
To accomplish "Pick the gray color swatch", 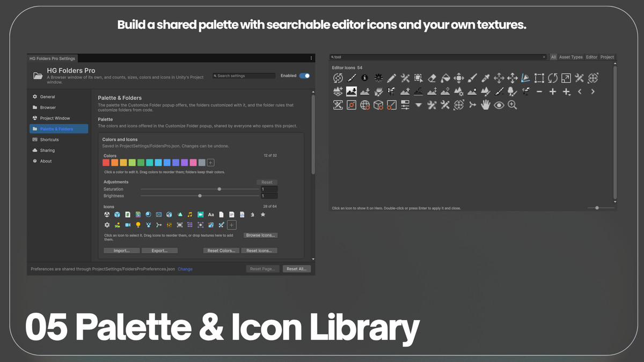I will pyautogui.click(x=202, y=162).
